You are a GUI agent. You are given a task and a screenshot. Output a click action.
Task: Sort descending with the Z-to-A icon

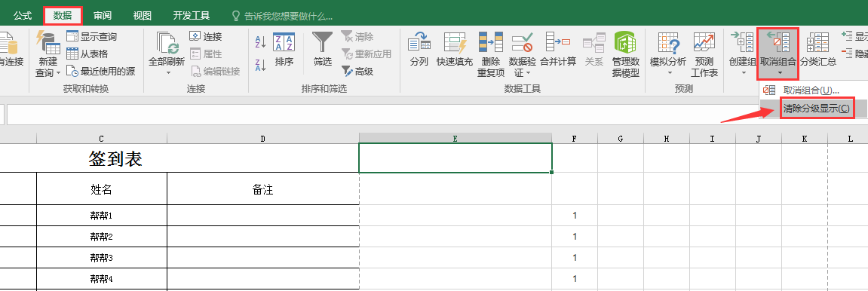coord(261,66)
